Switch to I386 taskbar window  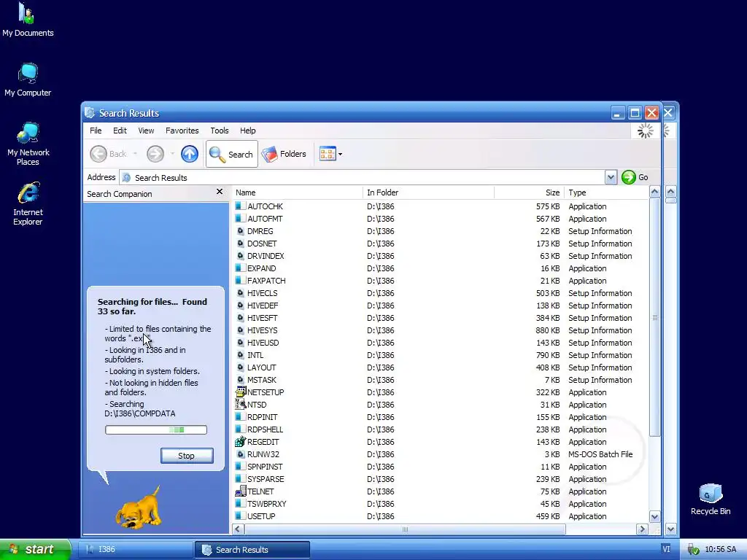pyautogui.click(x=136, y=550)
